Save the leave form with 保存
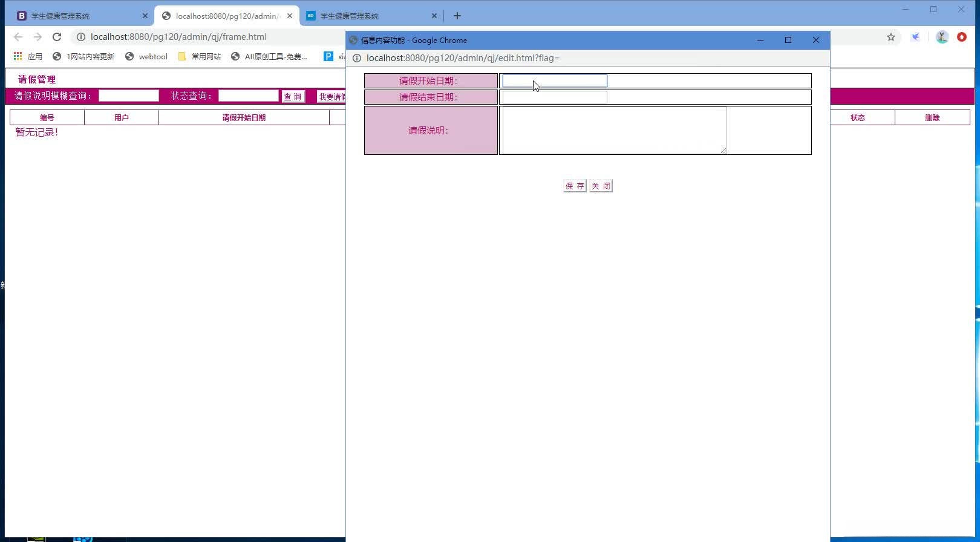Image resolution: width=980 pixels, height=542 pixels. coord(575,186)
